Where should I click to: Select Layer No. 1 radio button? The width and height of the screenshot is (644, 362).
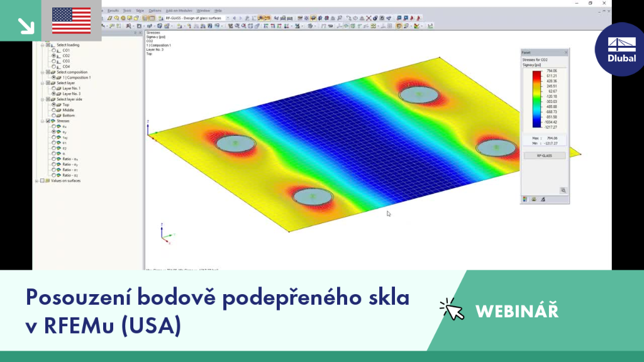[x=53, y=88]
